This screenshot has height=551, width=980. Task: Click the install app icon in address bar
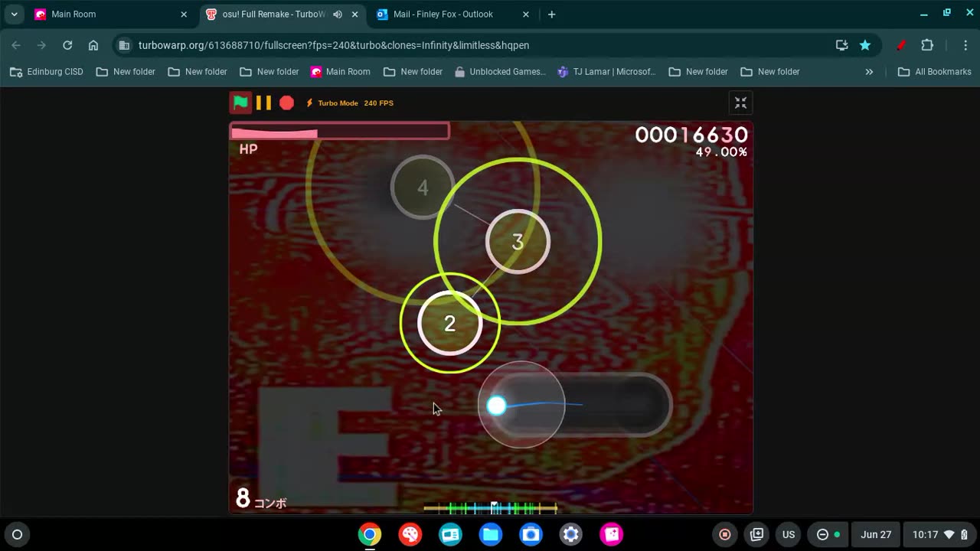842,45
